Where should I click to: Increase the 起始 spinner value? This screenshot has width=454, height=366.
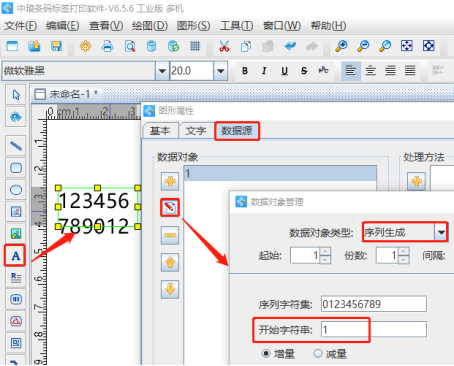325,252
